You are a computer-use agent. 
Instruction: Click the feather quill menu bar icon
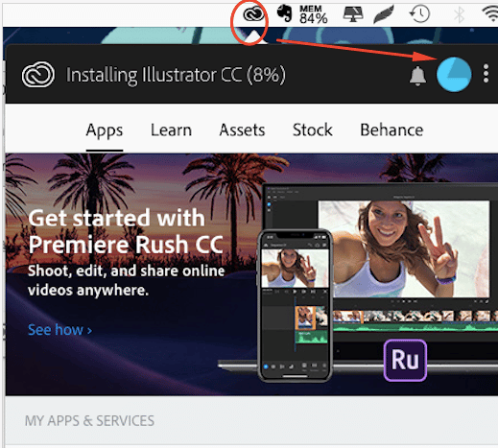[384, 14]
